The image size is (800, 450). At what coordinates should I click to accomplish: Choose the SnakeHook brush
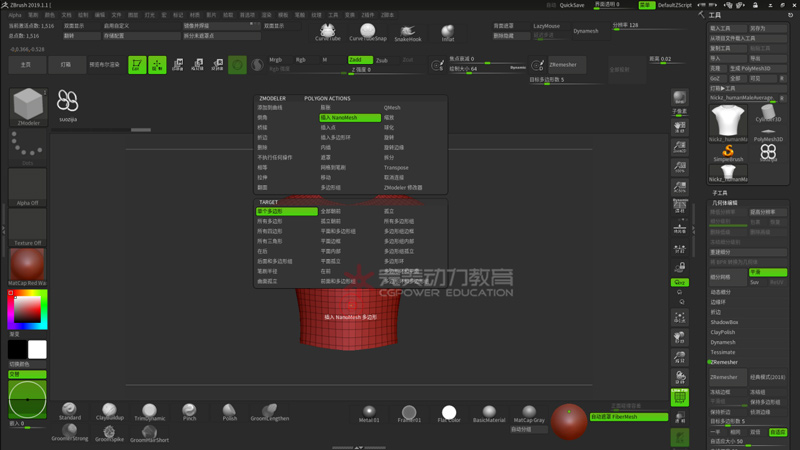coord(407,32)
